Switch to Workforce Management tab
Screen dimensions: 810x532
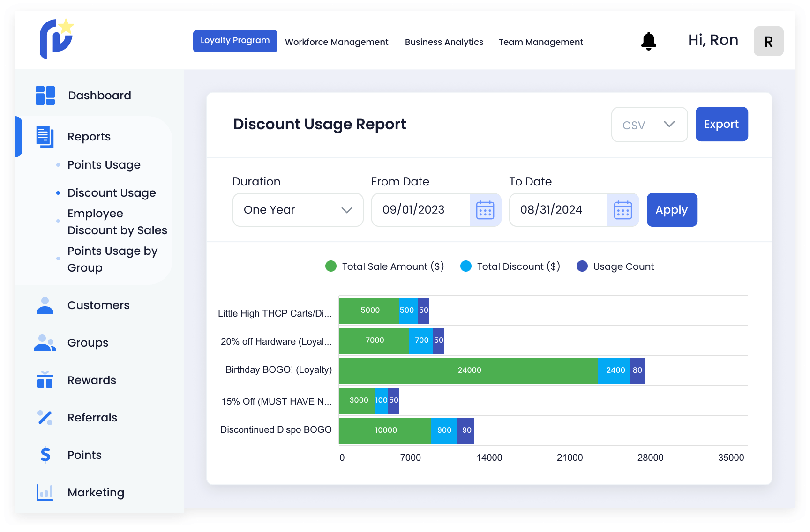[x=337, y=42]
